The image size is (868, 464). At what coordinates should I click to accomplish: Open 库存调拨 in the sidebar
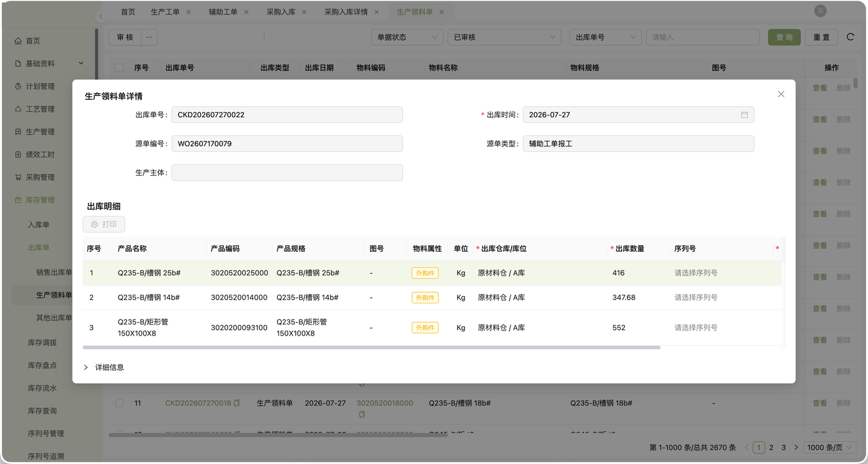click(x=42, y=342)
